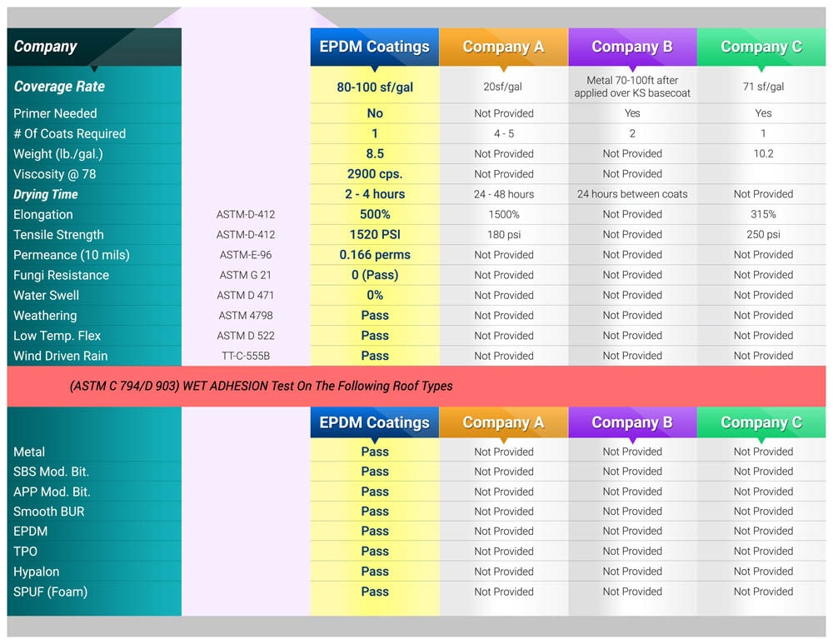Select the Weight (lb./gal.) label
The image size is (833, 644).
click(x=58, y=154)
